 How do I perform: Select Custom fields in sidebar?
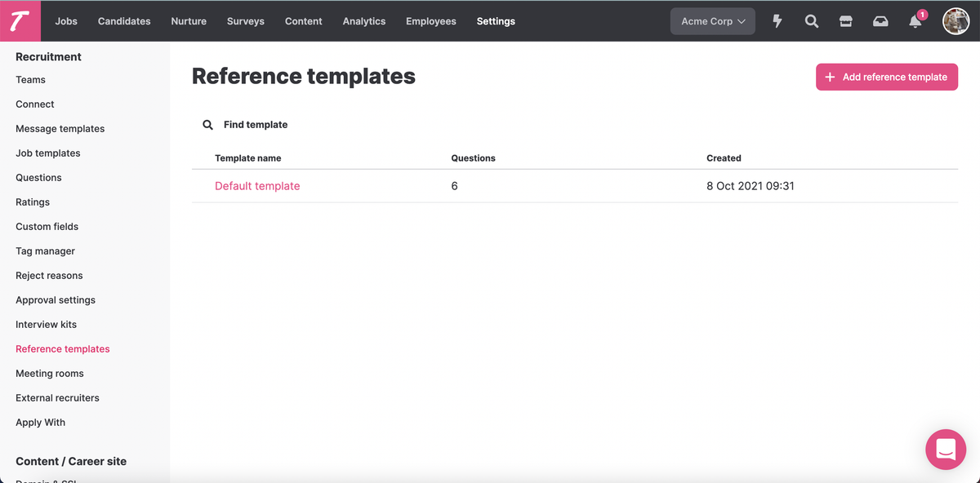click(47, 227)
